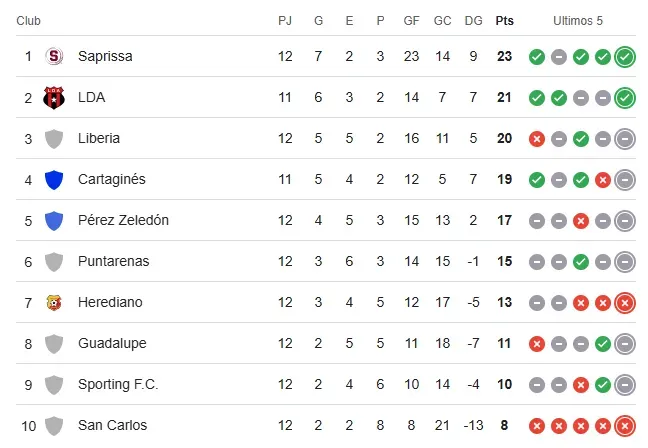This screenshot has width=648, height=448.
Task: Click Liberia's gray placeholder shield icon
Action: (x=54, y=138)
